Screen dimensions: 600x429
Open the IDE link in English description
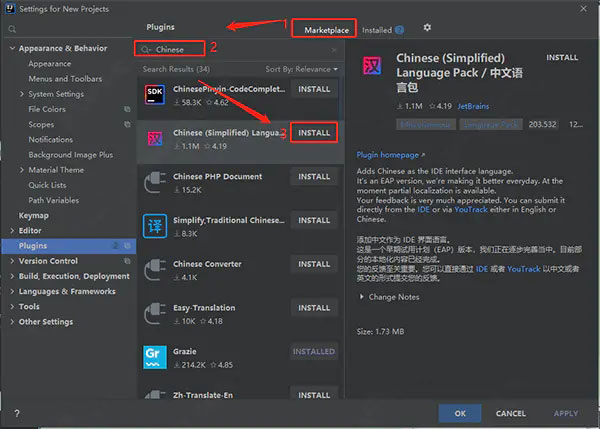pyautogui.click(x=423, y=210)
